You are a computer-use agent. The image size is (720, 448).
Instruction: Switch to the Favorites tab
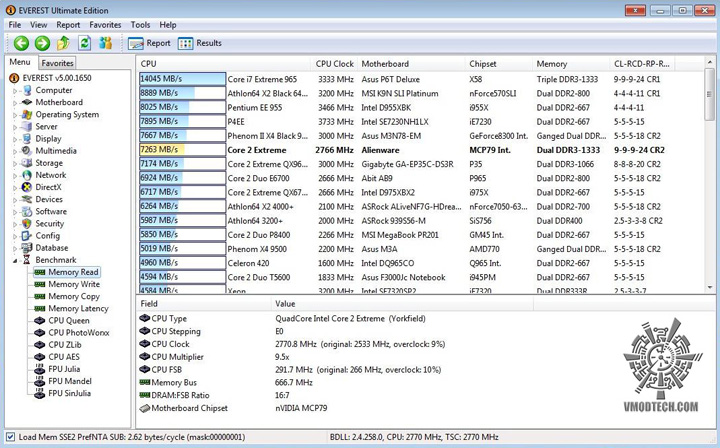coord(57,63)
